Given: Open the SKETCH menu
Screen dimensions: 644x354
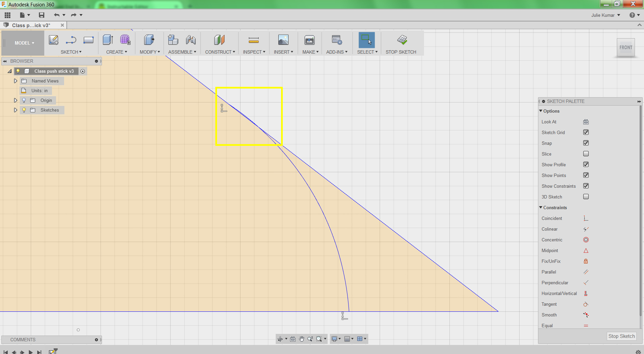Looking at the screenshot, I should pos(71,52).
